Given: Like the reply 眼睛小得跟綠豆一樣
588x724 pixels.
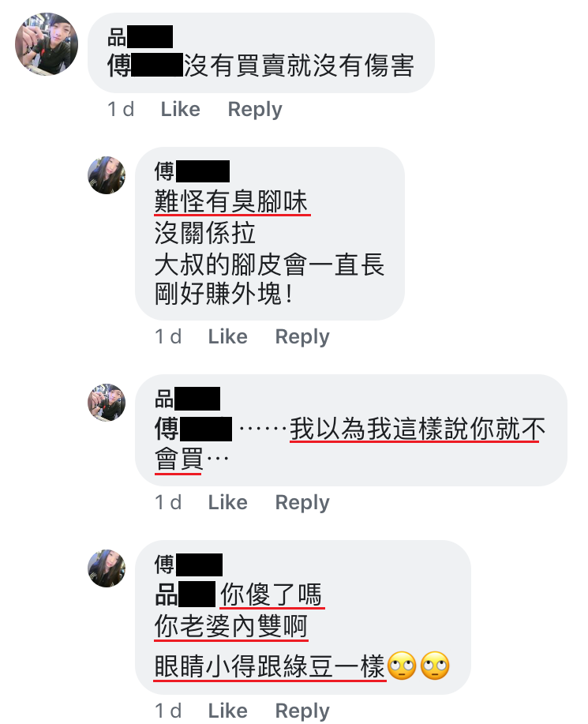Looking at the screenshot, I should pos(227,711).
